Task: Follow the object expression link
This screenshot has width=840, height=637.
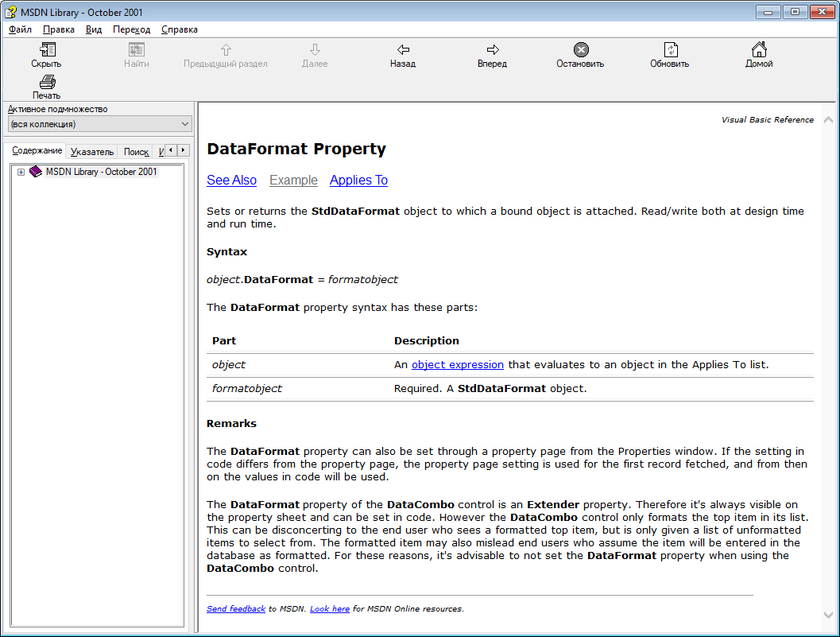Action: click(458, 364)
